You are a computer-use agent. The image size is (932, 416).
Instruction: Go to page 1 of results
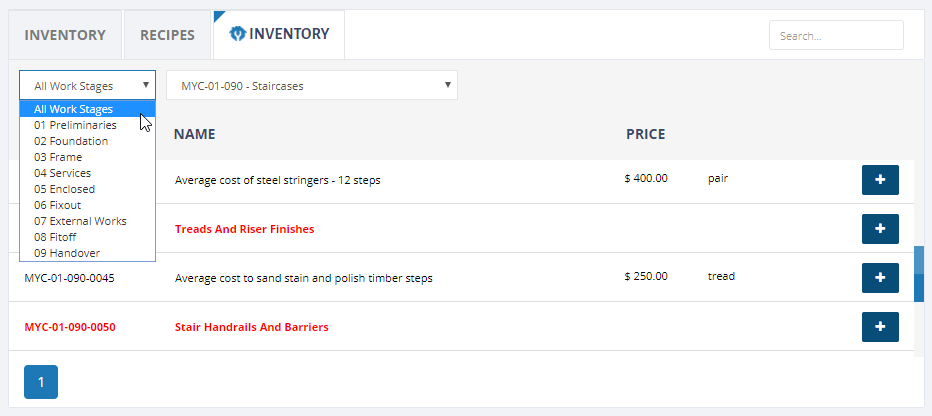pos(41,382)
